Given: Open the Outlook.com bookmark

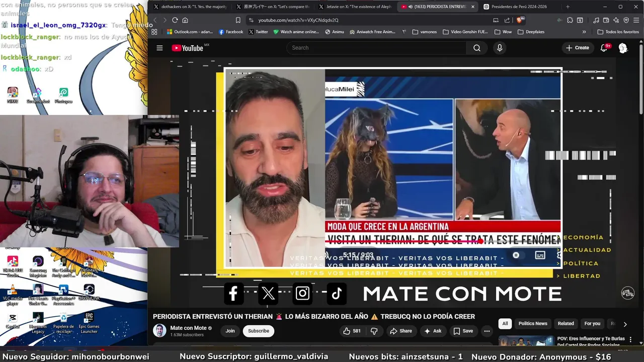Looking at the screenshot, I should [190, 32].
